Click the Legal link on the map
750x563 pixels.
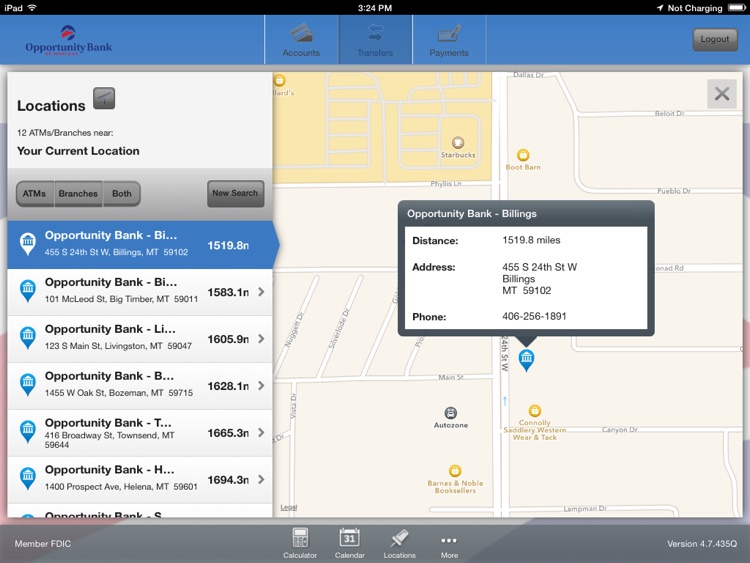(x=288, y=507)
